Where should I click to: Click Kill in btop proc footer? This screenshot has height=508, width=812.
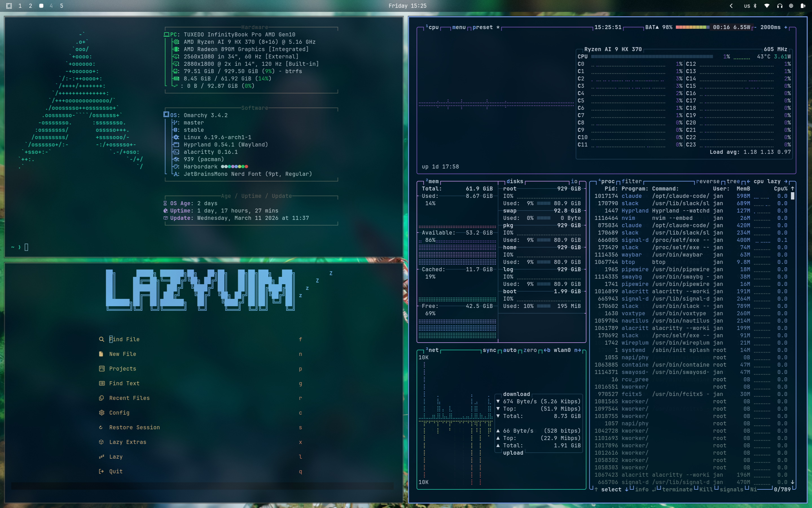click(706, 490)
